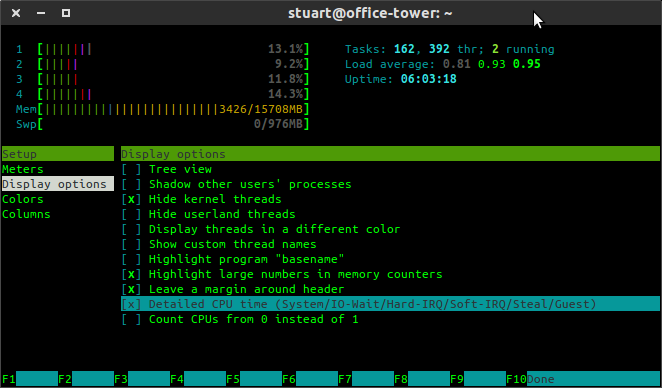Image resolution: width=662 pixels, height=388 pixels.
Task: Enable Shadow other users' processes
Action: (x=131, y=185)
